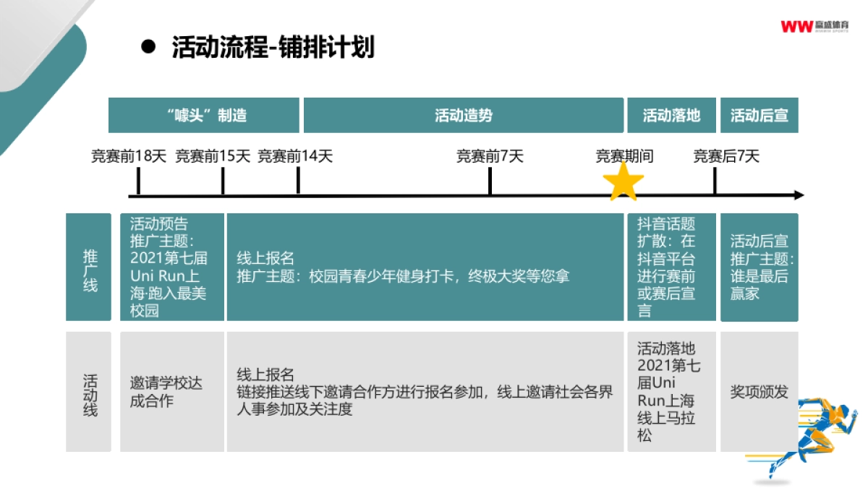Expand the '活动后宣' header section
The width and height of the screenshot is (868, 488).
pyautogui.click(x=759, y=115)
